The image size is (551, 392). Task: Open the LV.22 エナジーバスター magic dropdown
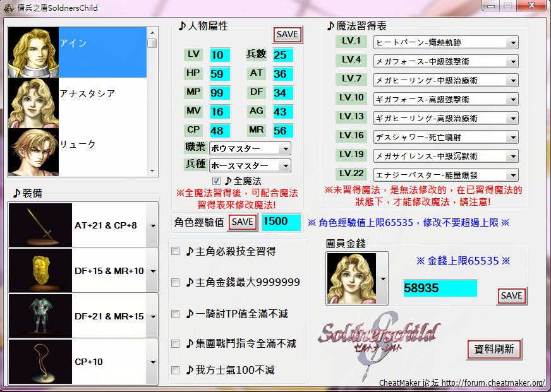[512, 175]
